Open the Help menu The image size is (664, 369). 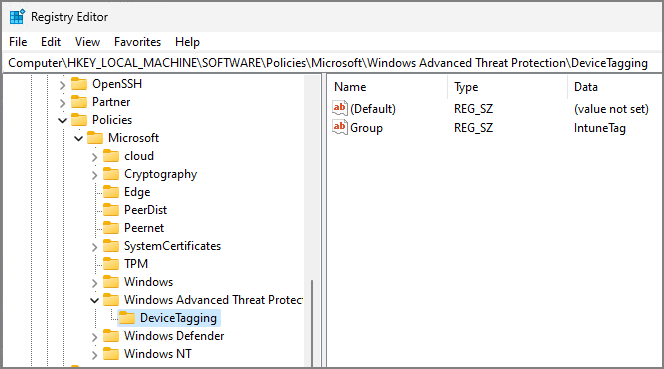(187, 42)
